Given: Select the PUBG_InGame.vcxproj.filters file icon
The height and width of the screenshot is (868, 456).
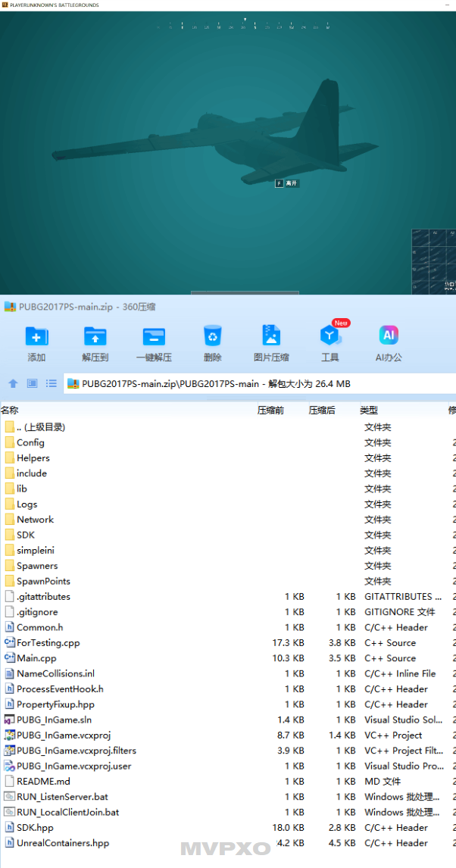Looking at the screenshot, I should coord(9,751).
